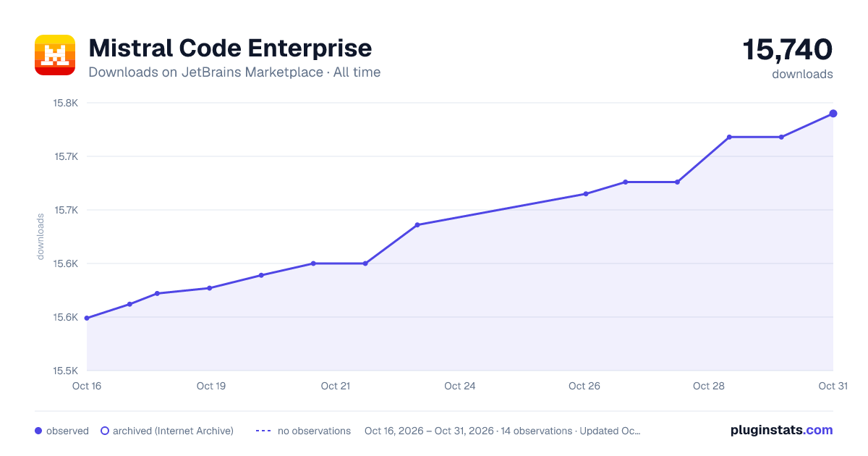Click the 15.8K y-axis label
Viewport: 868px width, 456px height.
tap(66, 103)
